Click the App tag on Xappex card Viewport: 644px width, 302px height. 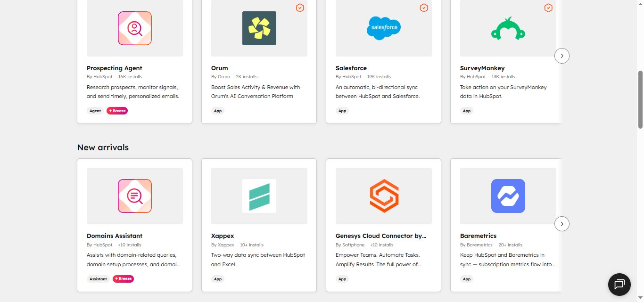click(x=218, y=279)
